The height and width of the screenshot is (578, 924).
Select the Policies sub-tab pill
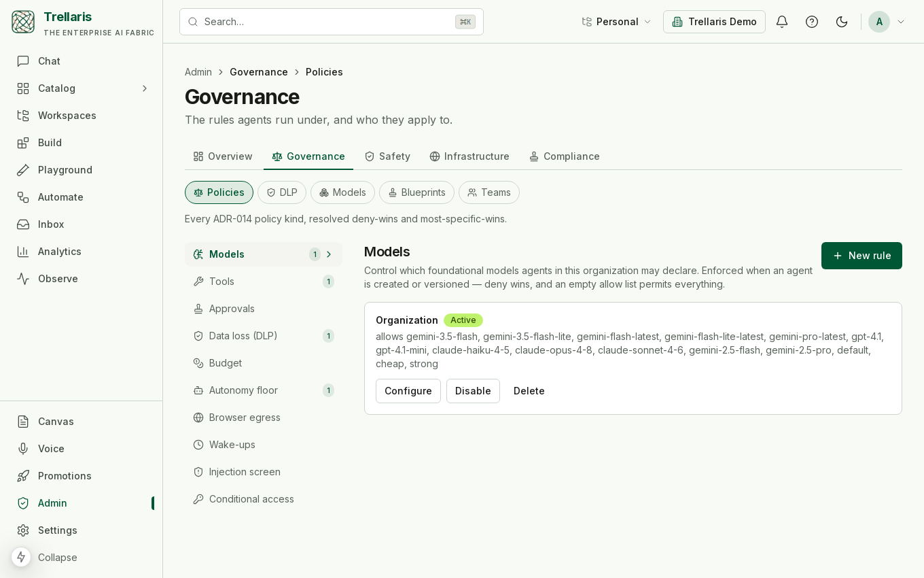click(219, 192)
